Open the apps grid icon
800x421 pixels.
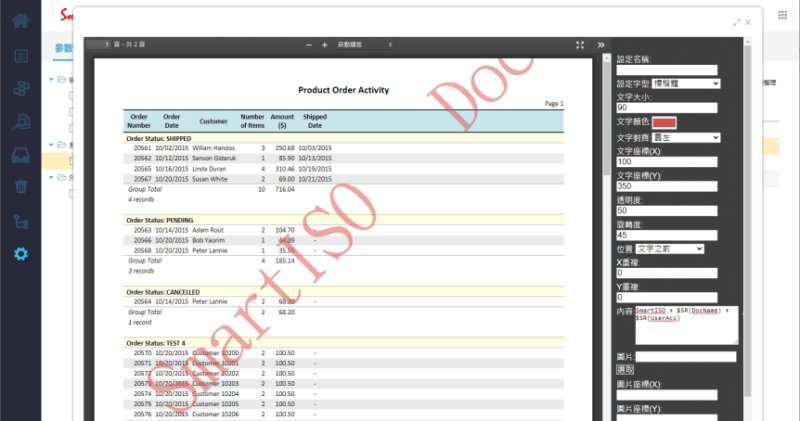coord(782,15)
